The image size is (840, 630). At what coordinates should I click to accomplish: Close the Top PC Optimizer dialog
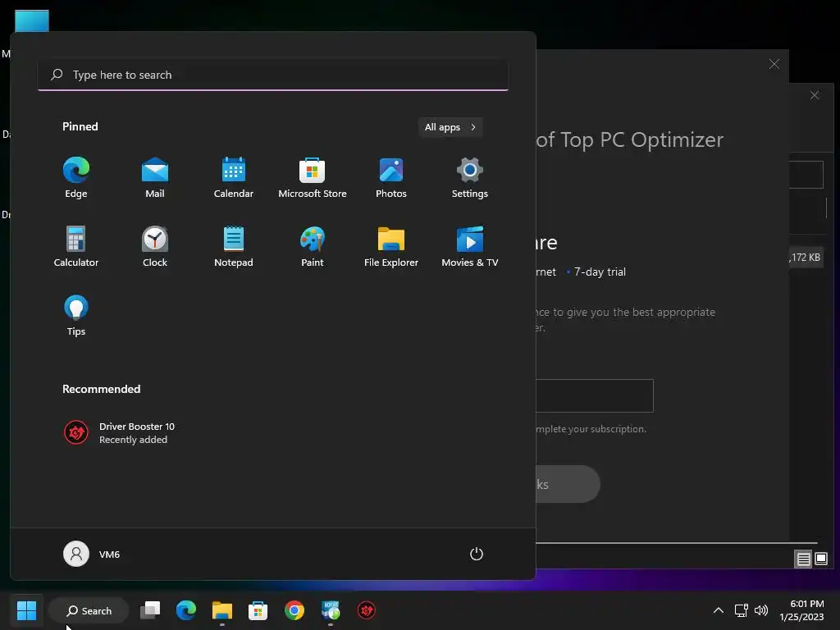(774, 64)
